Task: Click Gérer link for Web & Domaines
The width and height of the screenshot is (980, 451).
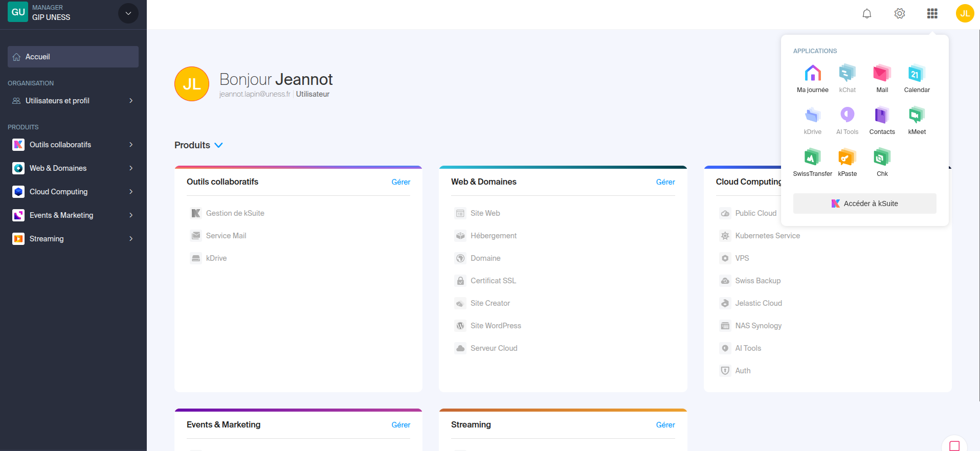Action: click(x=665, y=182)
